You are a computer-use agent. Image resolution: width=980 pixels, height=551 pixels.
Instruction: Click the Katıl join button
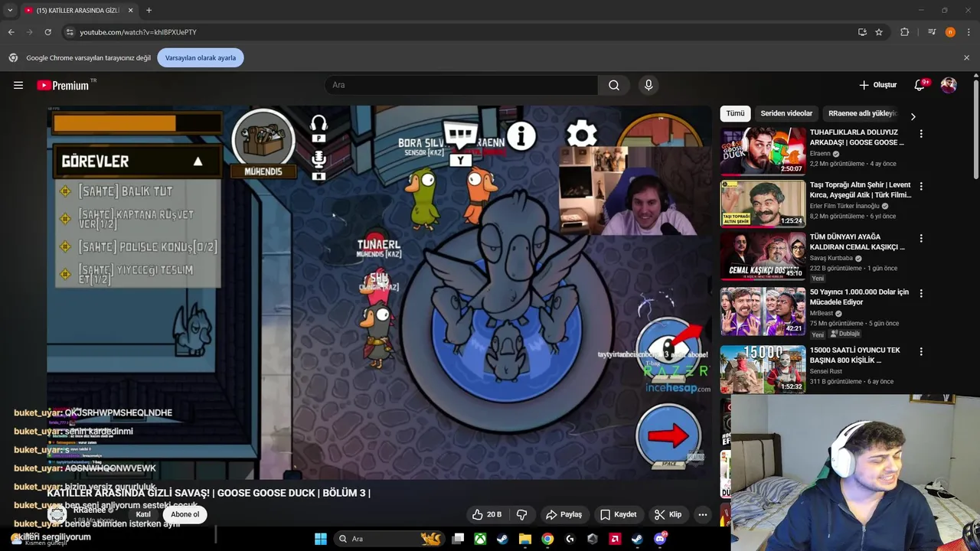143,514
